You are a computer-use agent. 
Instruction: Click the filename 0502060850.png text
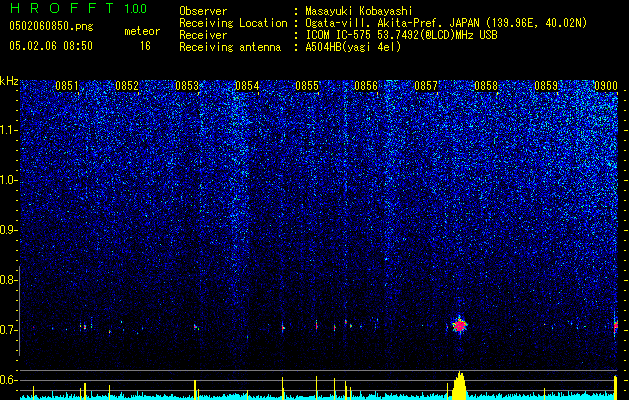pos(51,26)
